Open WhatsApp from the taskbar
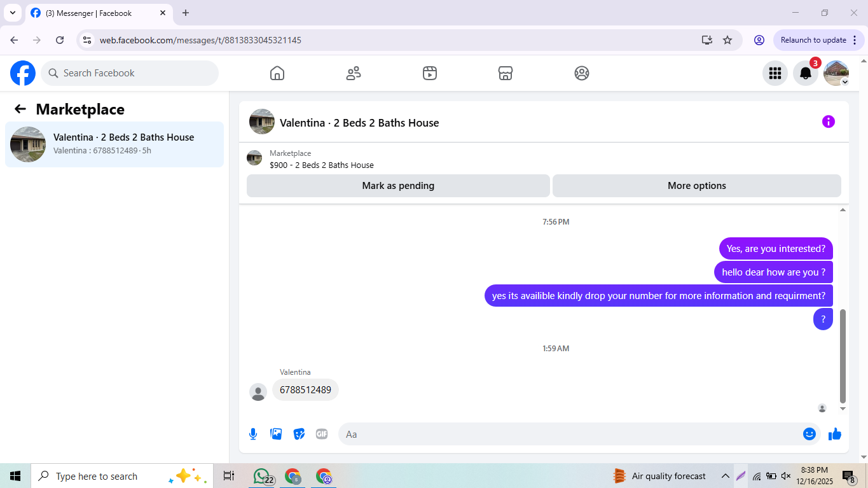Viewport: 868px width, 488px height. [262, 476]
